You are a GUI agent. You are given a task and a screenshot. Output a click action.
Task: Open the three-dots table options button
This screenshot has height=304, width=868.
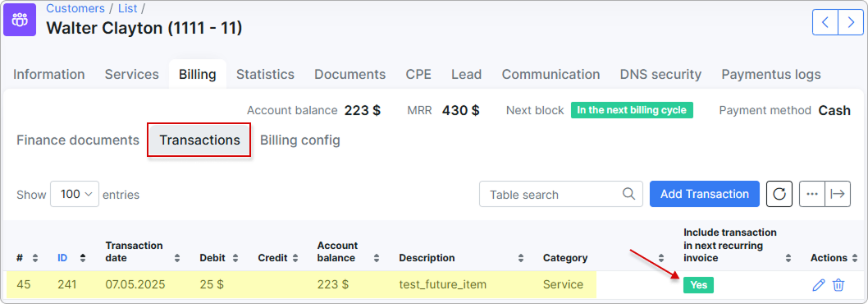click(x=812, y=194)
